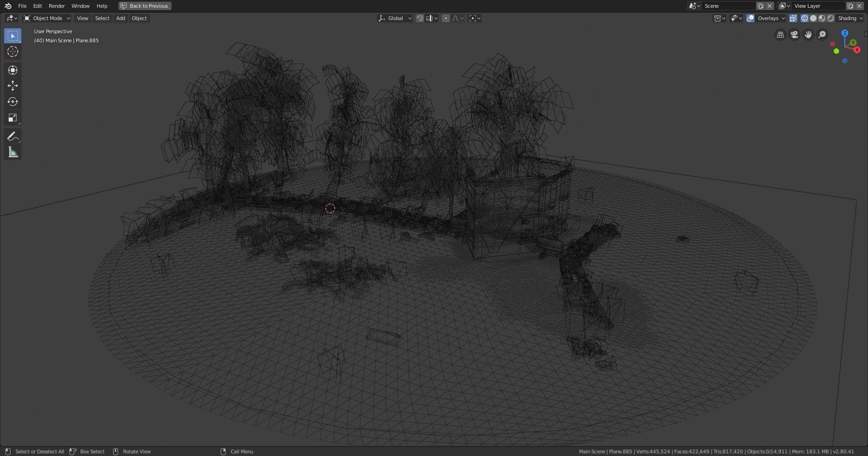Expand the Shading options dropdown
The image size is (868, 456).
click(x=850, y=18)
